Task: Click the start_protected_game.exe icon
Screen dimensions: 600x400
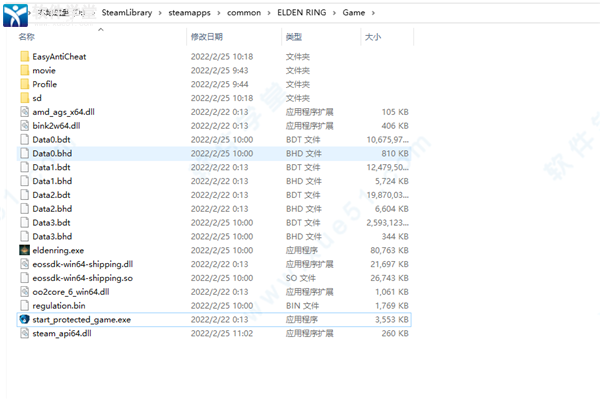Action: [x=24, y=319]
